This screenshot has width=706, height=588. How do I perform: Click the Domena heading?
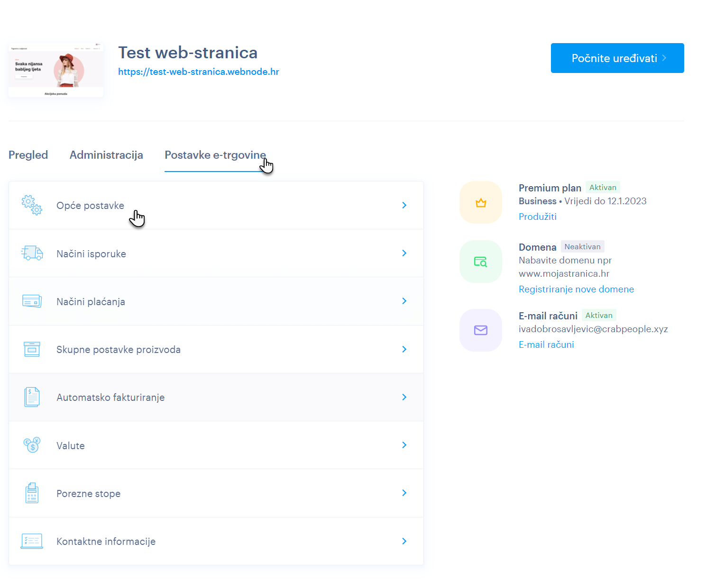(537, 247)
